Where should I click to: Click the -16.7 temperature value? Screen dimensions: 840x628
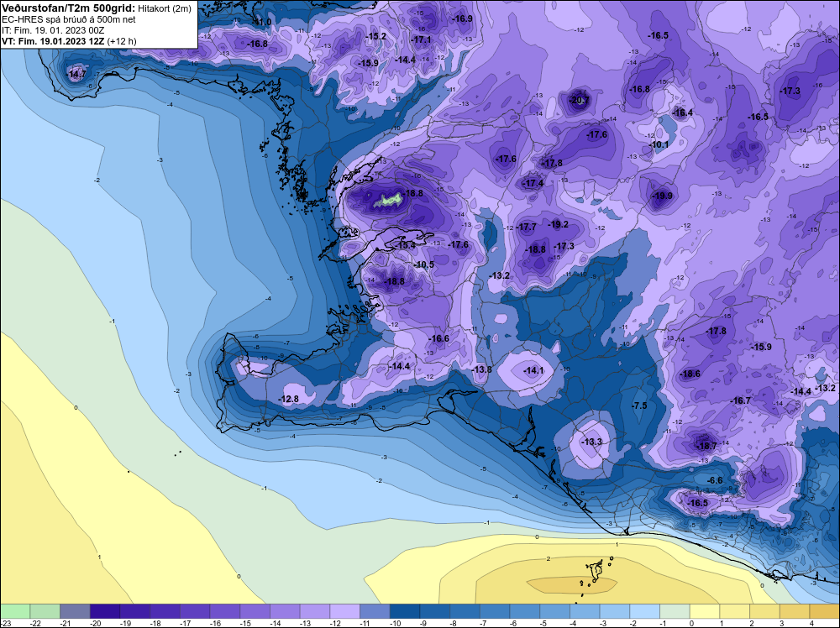[740, 400]
